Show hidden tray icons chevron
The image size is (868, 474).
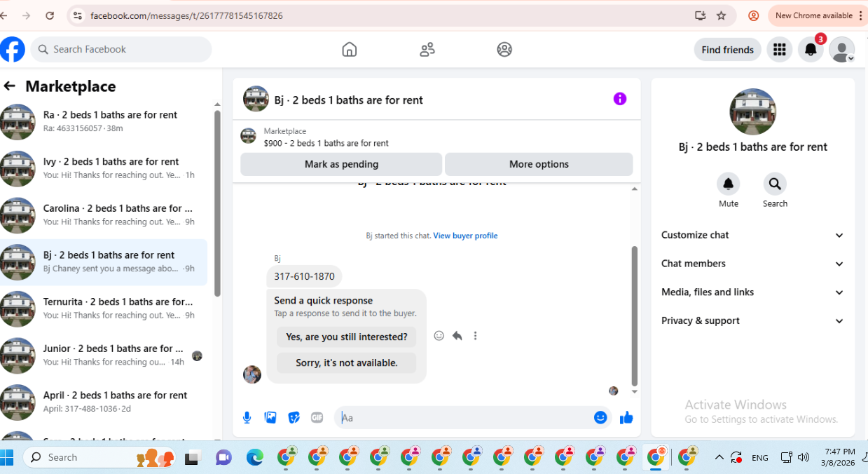pos(719,457)
